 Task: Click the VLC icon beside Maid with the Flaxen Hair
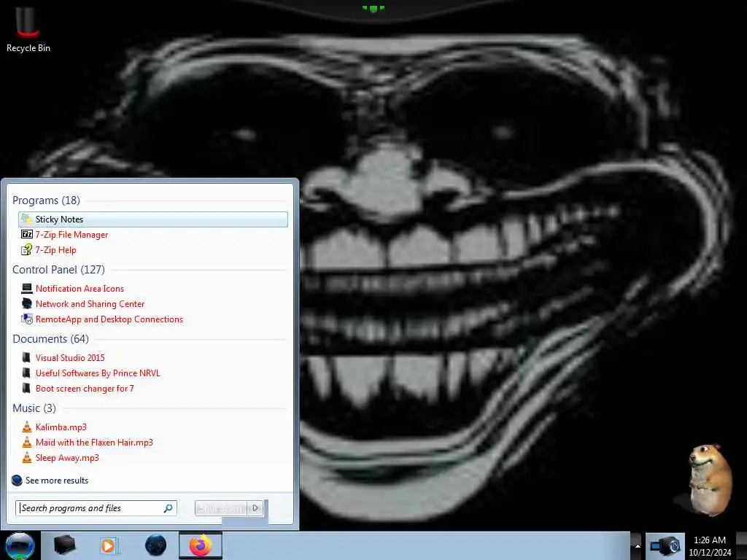(27, 443)
